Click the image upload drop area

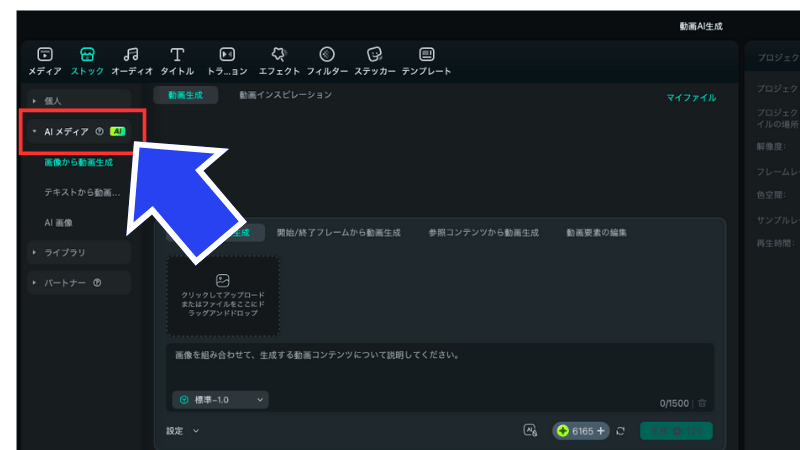[223, 296]
